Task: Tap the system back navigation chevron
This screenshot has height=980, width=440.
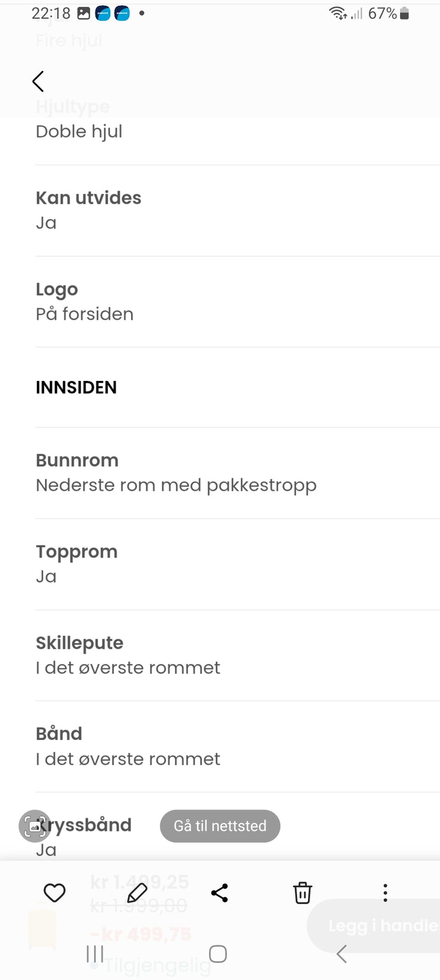Action: pyautogui.click(x=341, y=954)
